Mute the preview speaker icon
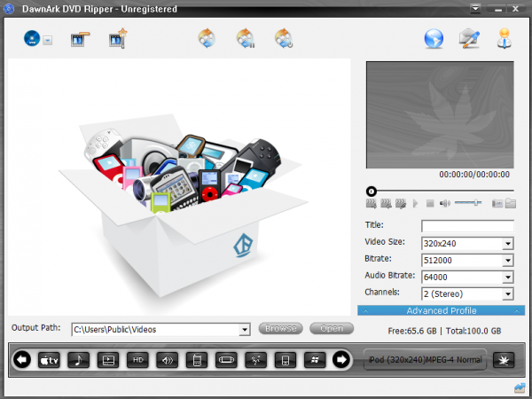532x399 pixels. 444,204
